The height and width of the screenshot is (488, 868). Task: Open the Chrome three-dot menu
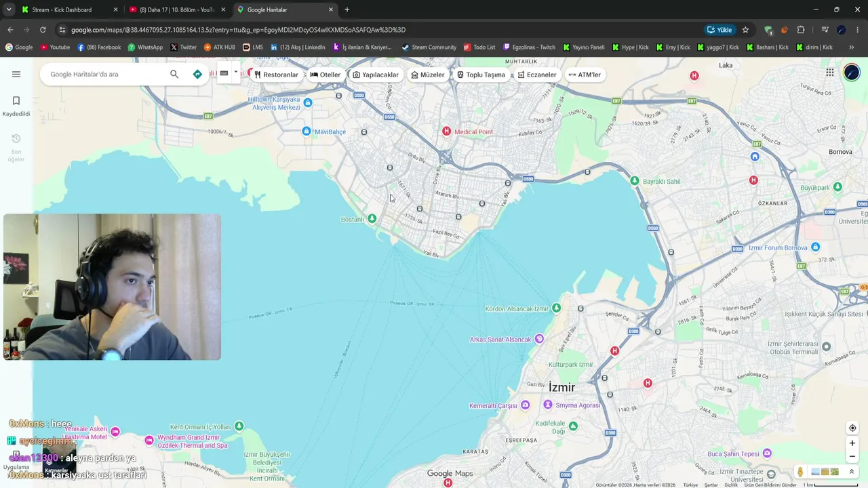click(x=858, y=30)
